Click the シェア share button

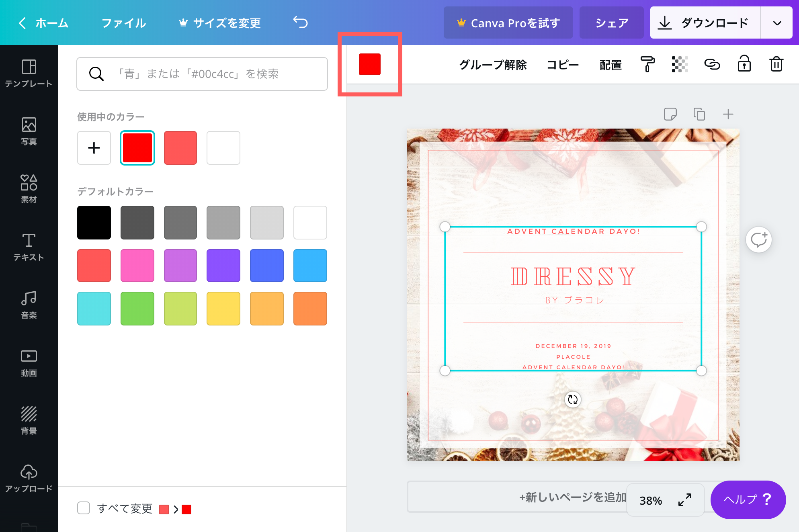(611, 23)
